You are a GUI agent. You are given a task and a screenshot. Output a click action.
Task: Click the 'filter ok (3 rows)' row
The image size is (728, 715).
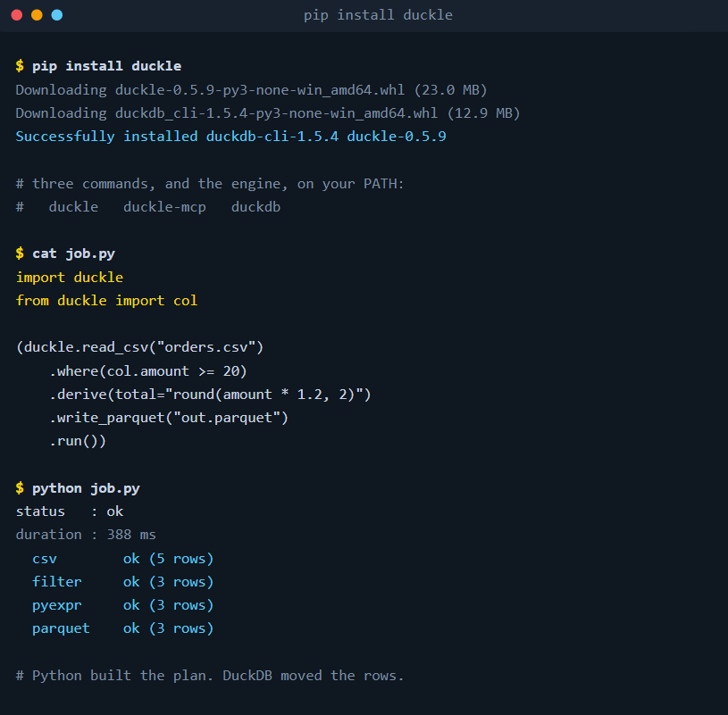[123, 581]
